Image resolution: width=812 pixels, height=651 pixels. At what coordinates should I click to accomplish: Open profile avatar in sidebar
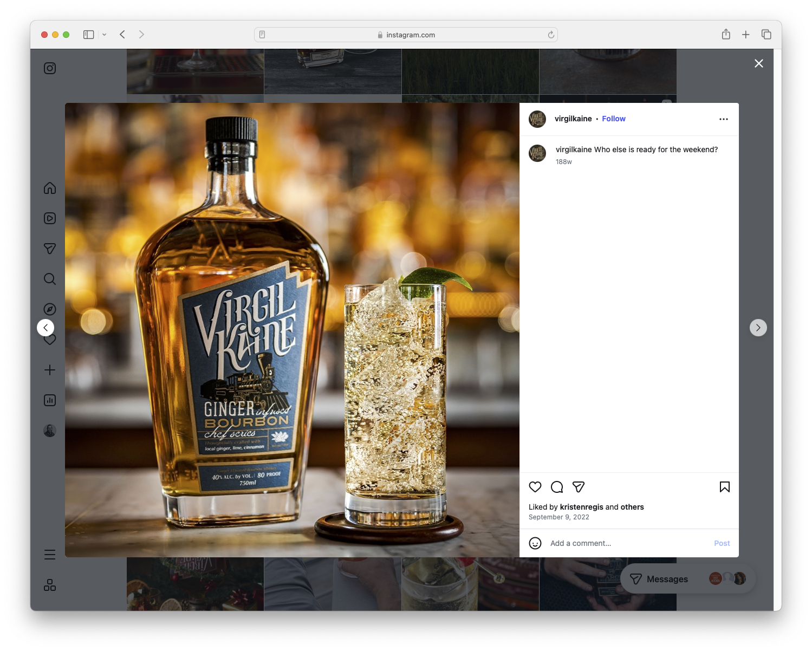50,431
